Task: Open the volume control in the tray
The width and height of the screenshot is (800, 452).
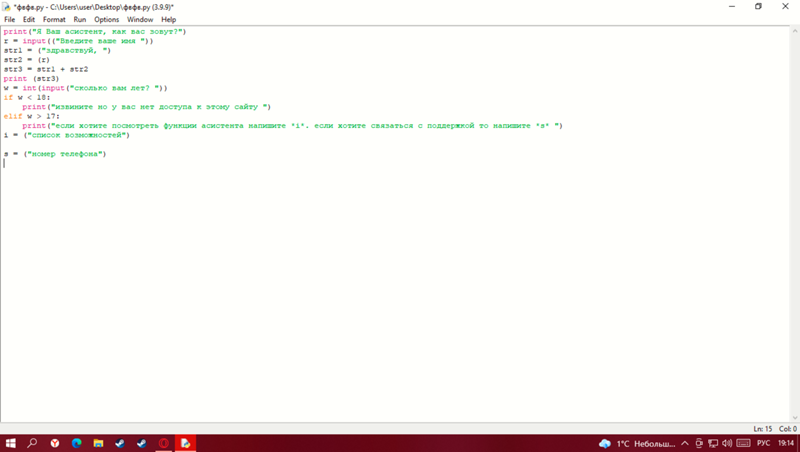Action: click(730, 443)
